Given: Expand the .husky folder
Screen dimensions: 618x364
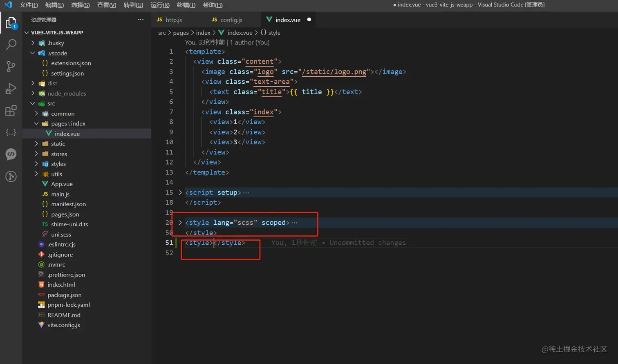Looking at the screenshot, I should pos(56,43).
